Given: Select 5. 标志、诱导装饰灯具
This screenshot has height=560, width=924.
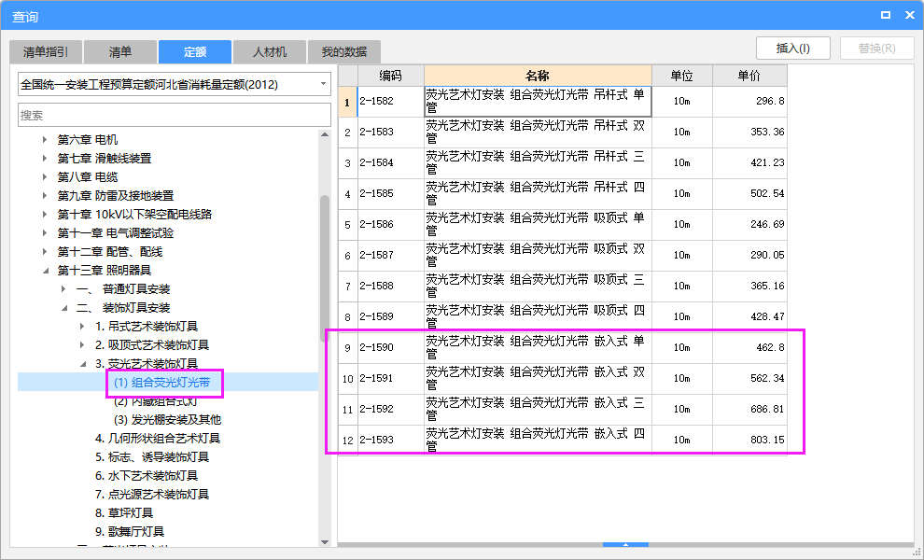Looking at the screenshot, I should click(x=152, y=456).
